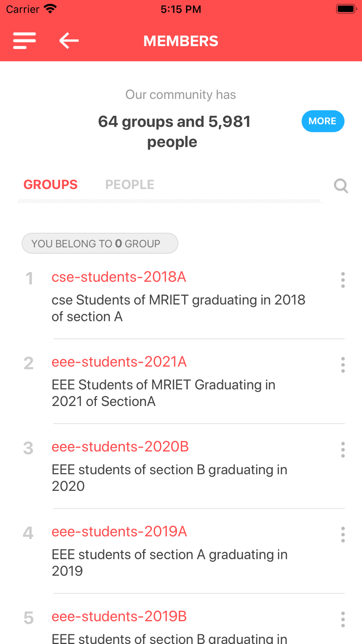Screen dimensions: 362x644
Task: Open the eee-students-2021A group link
Action: [x=119, y=362]
